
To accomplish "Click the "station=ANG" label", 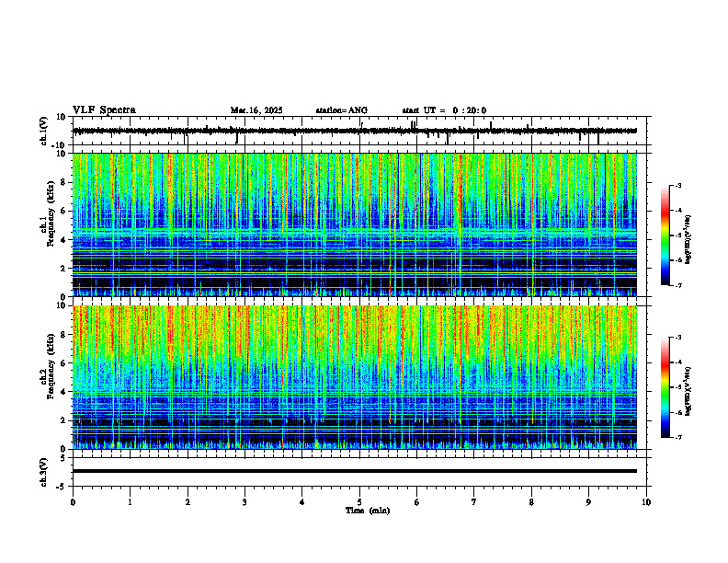I will tap(342, 110).
